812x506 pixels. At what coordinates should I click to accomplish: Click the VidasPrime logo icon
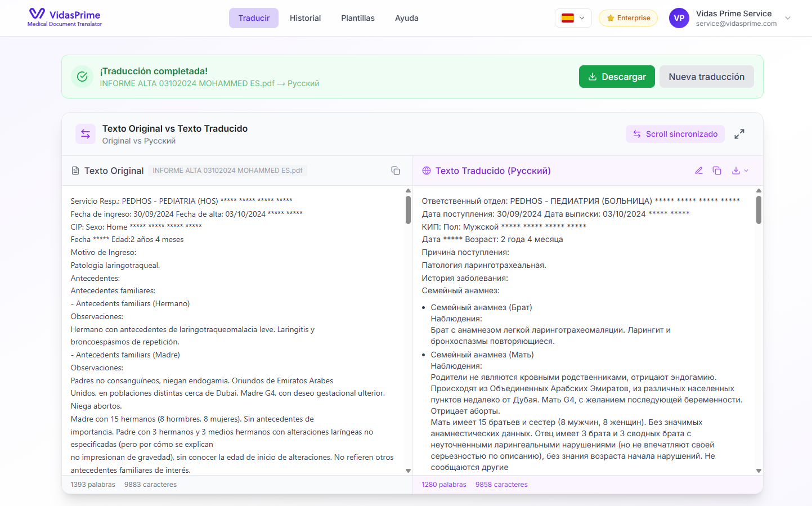(37, 14)
